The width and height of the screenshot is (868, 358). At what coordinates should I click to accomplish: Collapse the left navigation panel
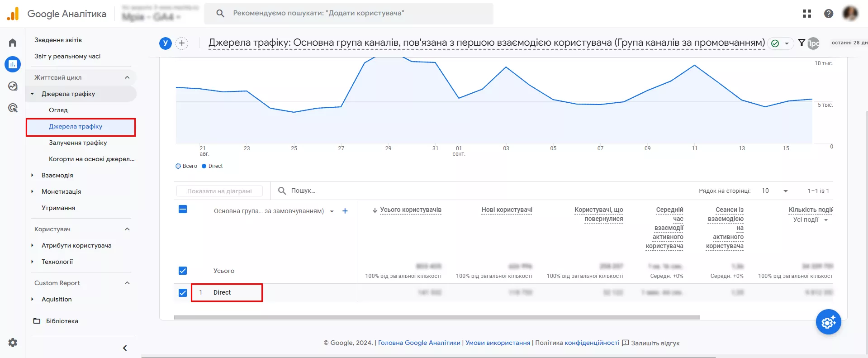point(125,348)
